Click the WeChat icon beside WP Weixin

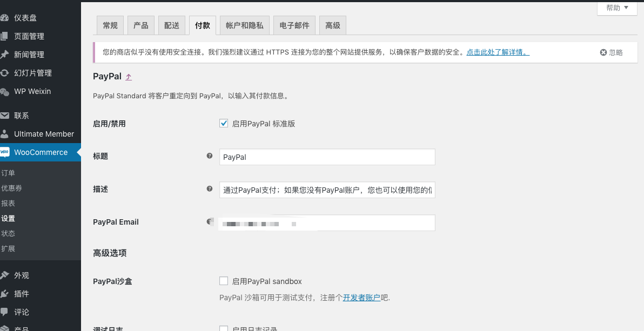click(x=5, y=91)
